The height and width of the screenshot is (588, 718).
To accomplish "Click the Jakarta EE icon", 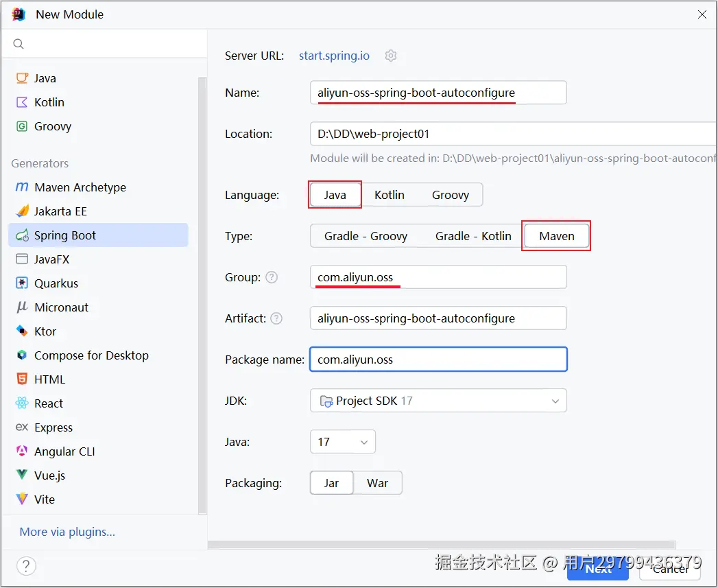I will tap(22, 211).
